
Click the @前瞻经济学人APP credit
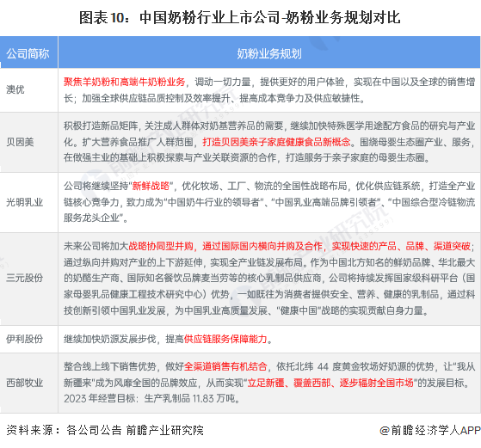[430, 430]
